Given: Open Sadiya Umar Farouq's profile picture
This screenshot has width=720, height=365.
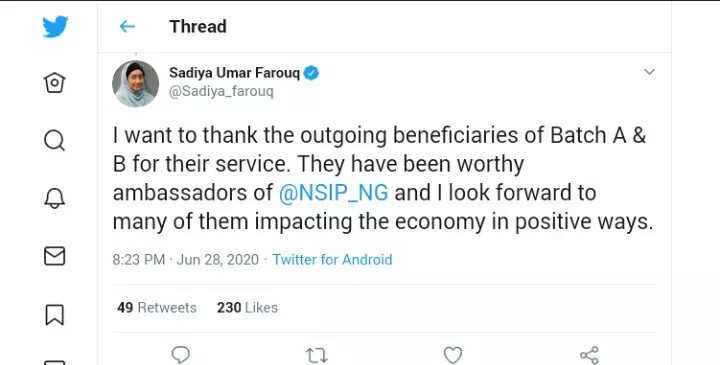Looking at the screenshot, I should tap(135, 84).
